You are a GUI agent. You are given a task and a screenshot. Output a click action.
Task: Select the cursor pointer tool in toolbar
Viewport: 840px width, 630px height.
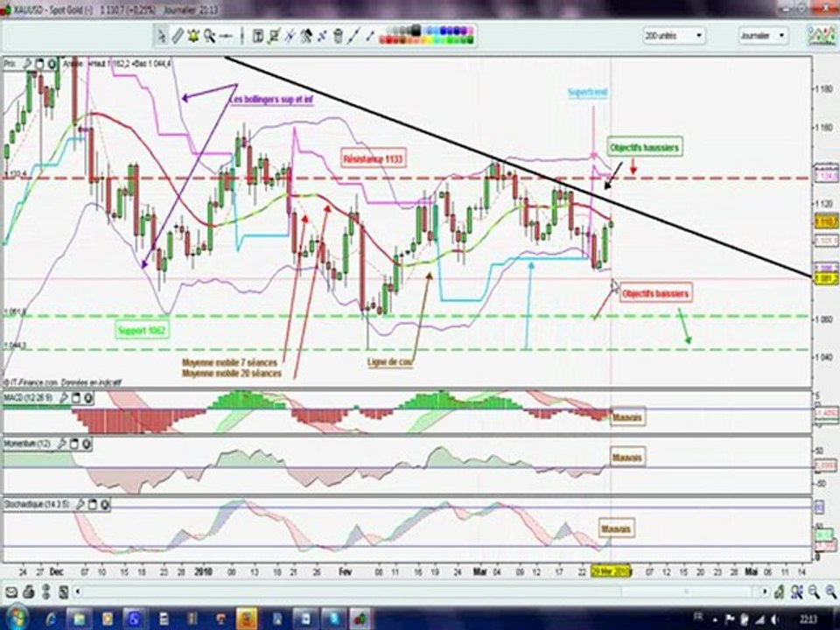click(x=161, y=36)
